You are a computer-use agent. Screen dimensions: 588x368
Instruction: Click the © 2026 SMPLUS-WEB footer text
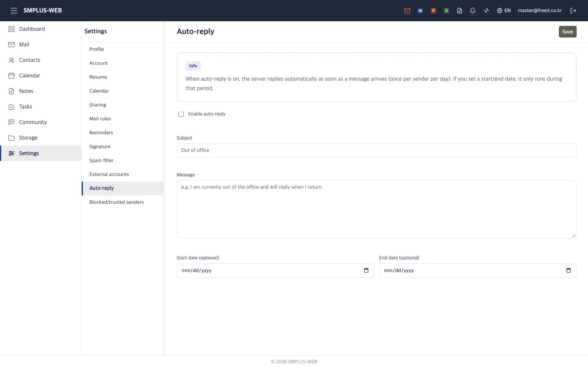click(294, 362)
